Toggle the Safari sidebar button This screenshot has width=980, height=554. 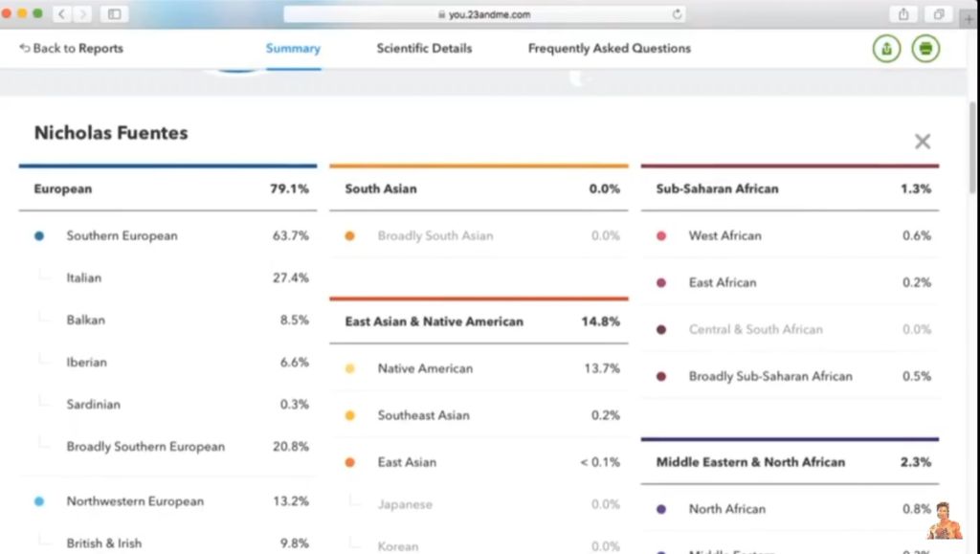(x=114, y=14)
